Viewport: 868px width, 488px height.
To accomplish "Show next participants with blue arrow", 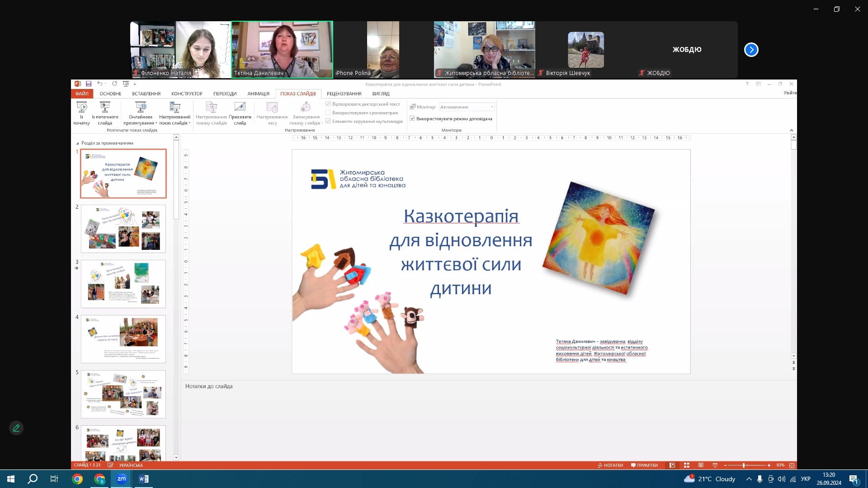I will pos(751,50).
